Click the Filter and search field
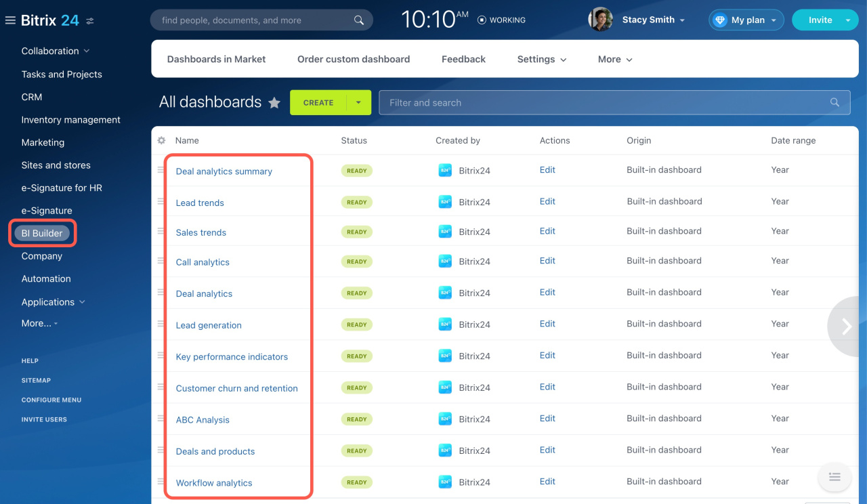 (614, 102)
